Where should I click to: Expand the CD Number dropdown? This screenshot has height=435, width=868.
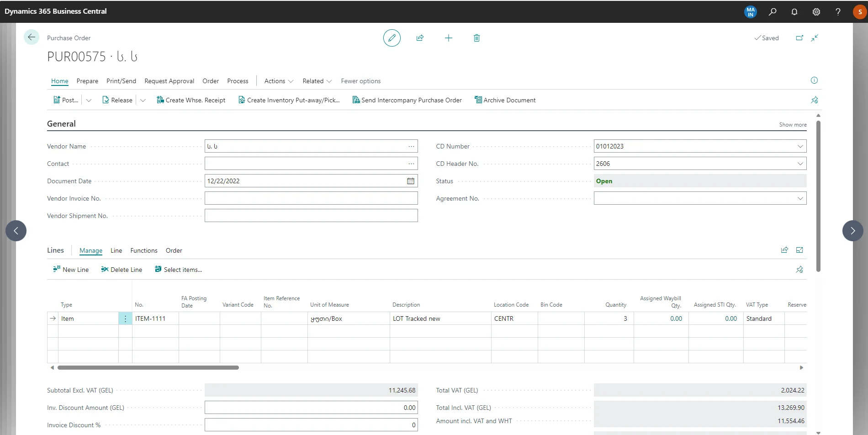(800, 146)
